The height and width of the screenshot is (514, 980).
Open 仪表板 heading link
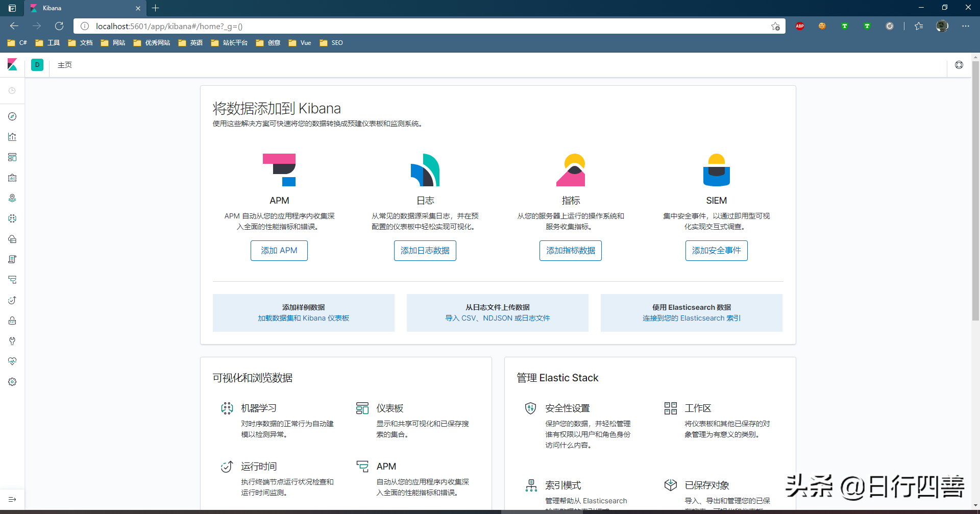[390, 408]
